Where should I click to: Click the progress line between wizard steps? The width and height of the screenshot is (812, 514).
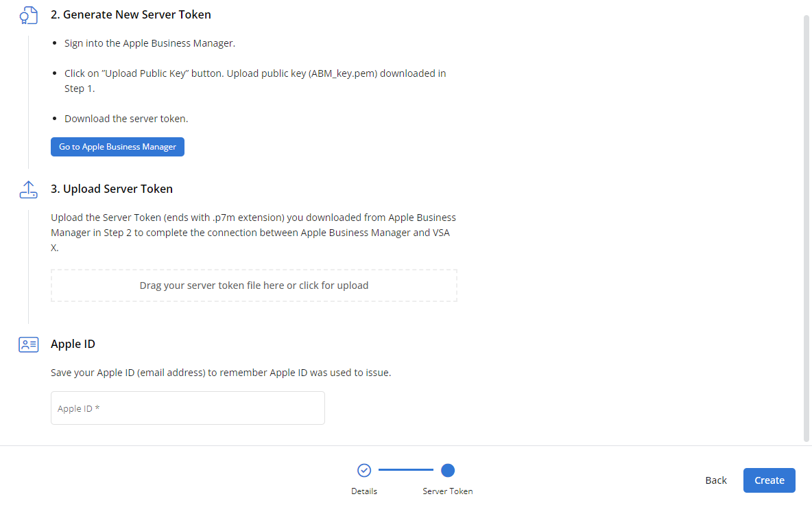click(406, 470)
